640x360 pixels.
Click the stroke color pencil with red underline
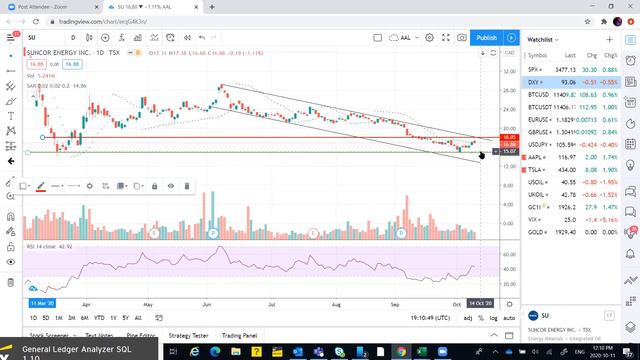[40, 186]
